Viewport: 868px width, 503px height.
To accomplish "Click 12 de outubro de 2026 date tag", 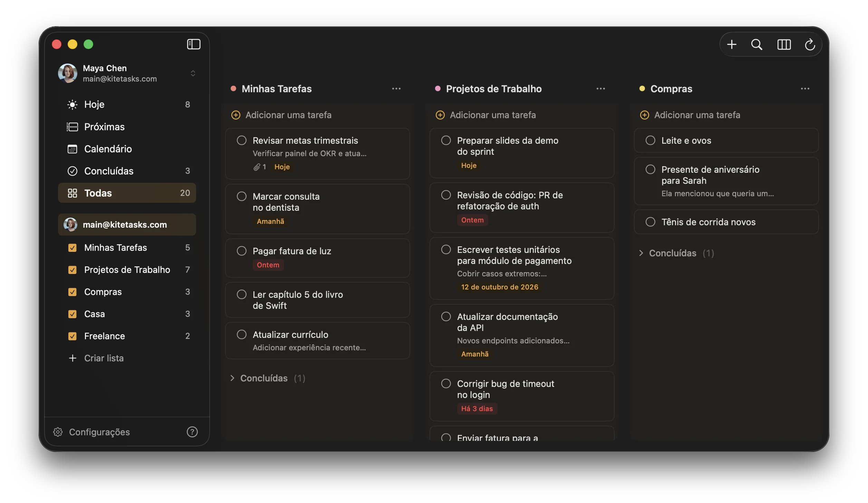I will (x=500, y=287).
